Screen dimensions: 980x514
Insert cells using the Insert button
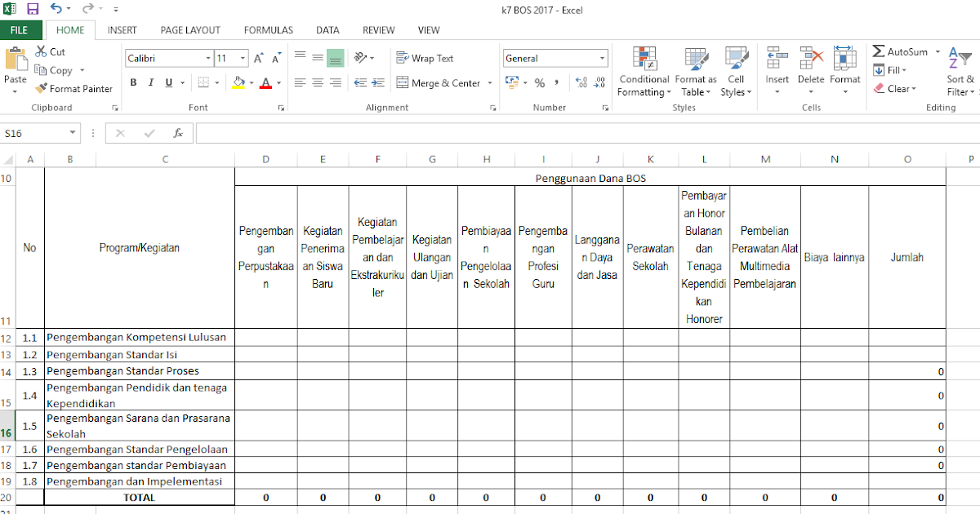click(x=777, y=72)
